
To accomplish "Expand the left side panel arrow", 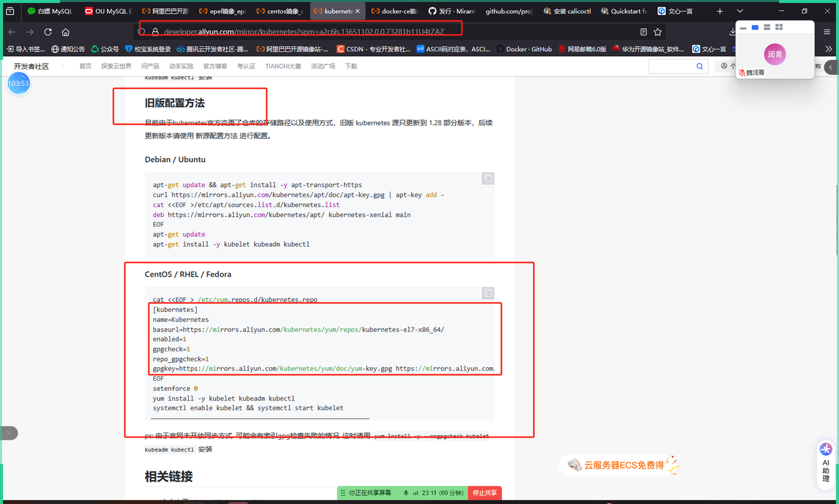I will click(8, 433).
